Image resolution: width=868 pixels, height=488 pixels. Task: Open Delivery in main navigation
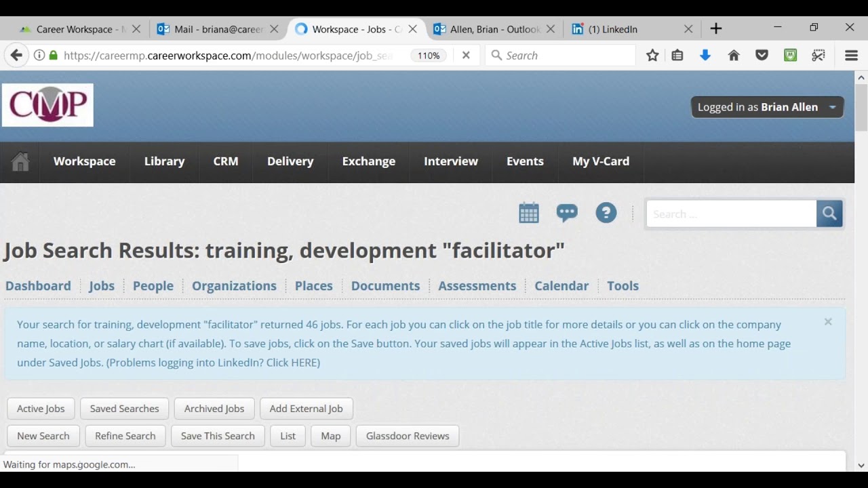(290, 161)
